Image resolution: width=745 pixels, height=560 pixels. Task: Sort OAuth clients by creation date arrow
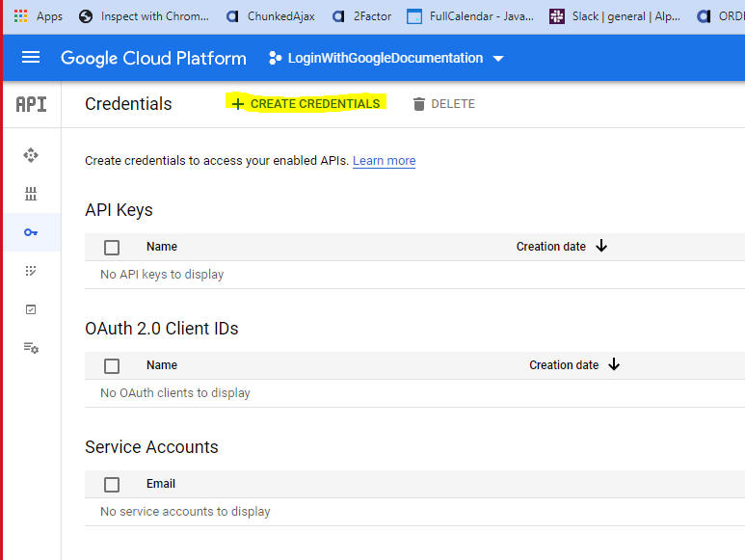614,364
